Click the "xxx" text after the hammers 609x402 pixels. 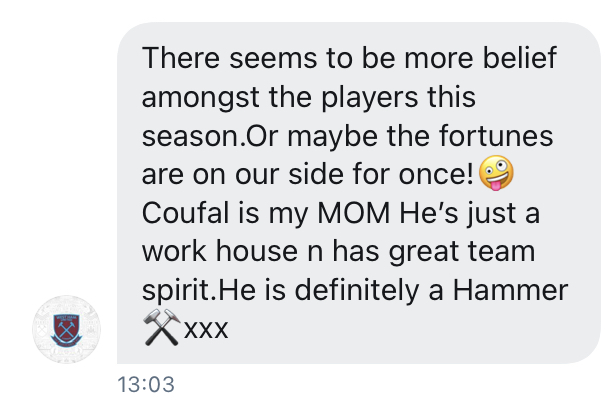(x=206, y=330)
